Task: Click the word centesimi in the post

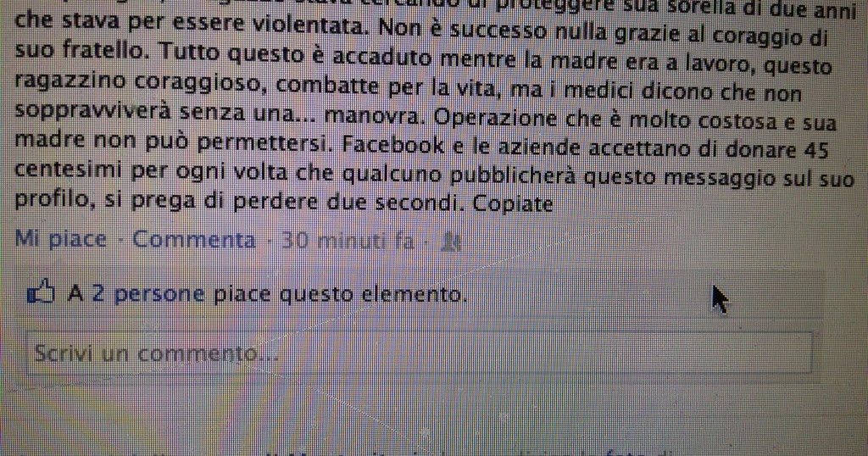Action: point(70,170)
